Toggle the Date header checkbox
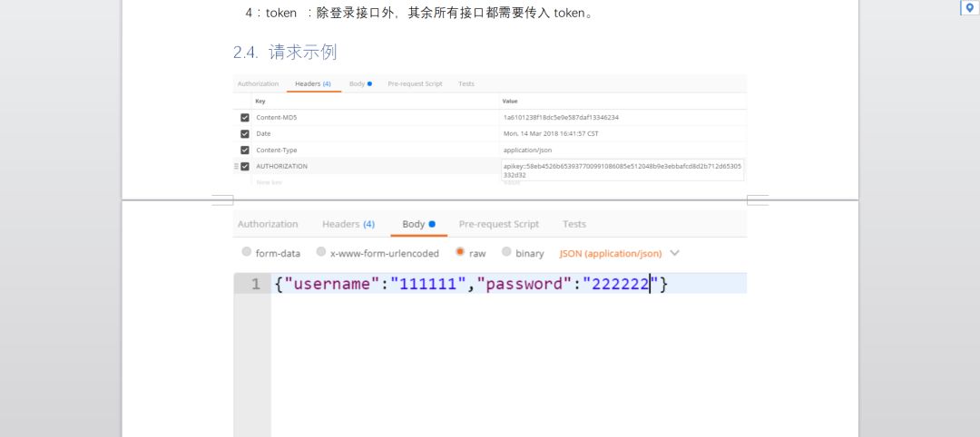Image resolution: width=980 pixels, height=437 pixels. [x=244, y=133]
